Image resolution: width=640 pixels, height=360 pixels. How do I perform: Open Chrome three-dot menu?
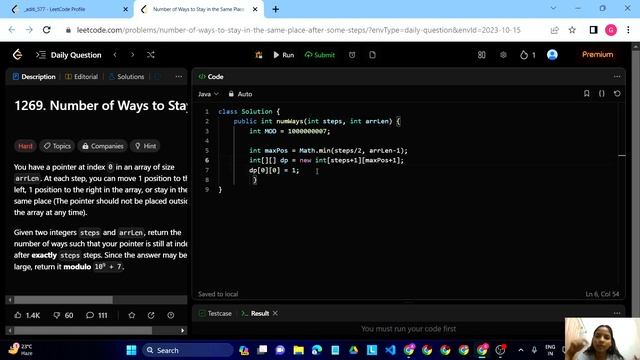628,30
